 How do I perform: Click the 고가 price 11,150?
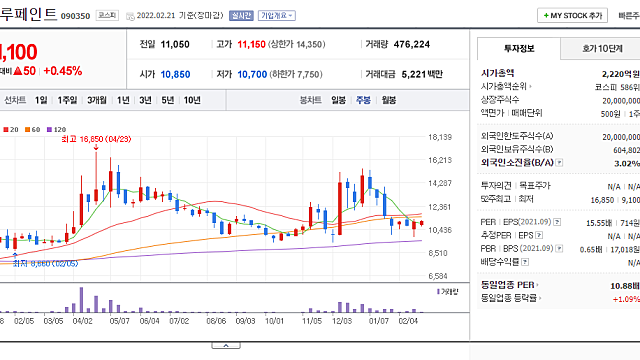coord(251,44)
